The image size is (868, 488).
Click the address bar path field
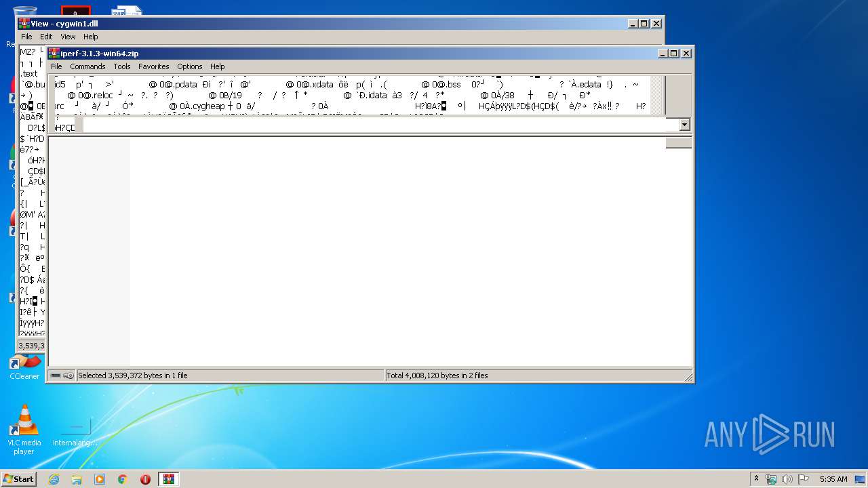pyautogui.click(x=380, y=125)
